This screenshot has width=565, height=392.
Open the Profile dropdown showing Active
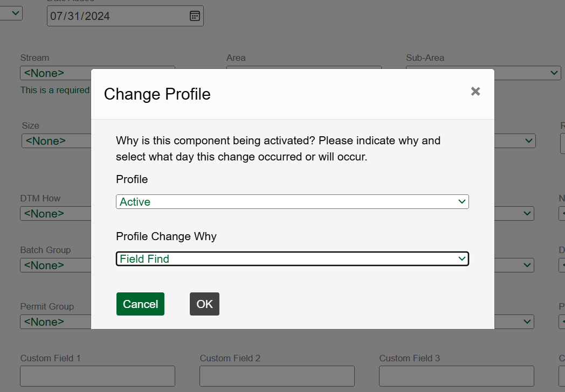pyautogui.click(x=292, y=201)
